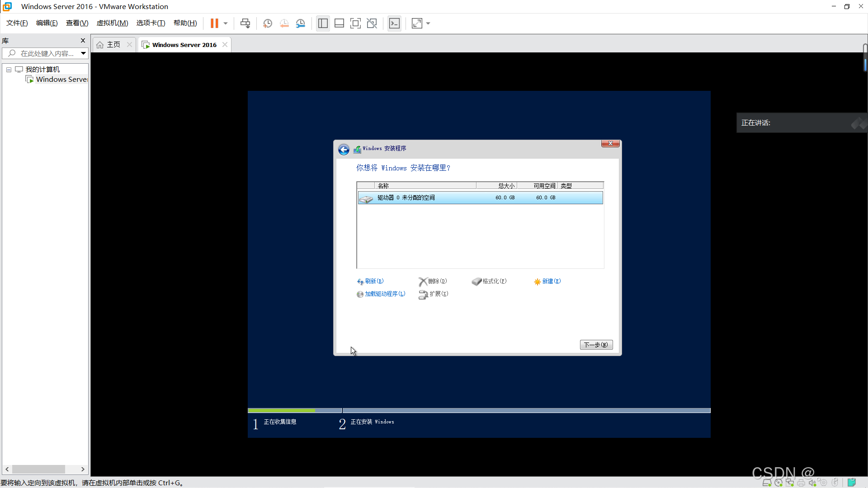Click Send Ctrl+Alt+Del toolbar icon

coord(245,23)
